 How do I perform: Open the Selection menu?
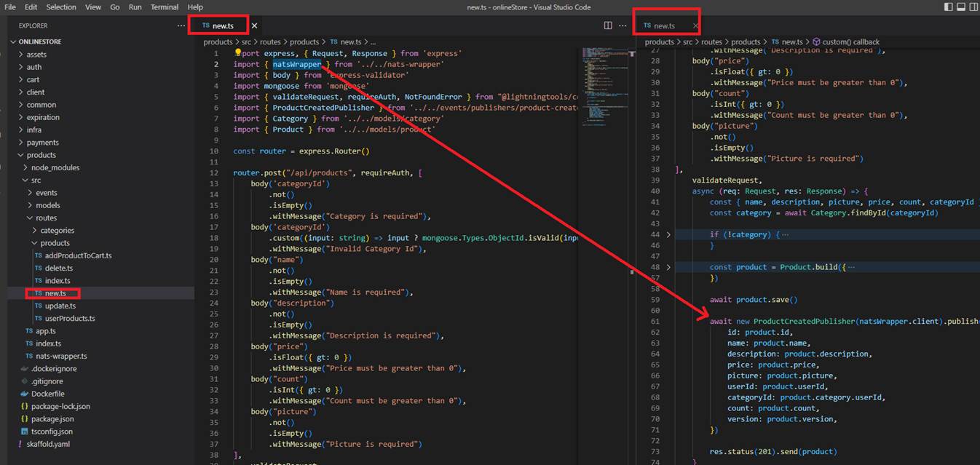tap(61, 7)
